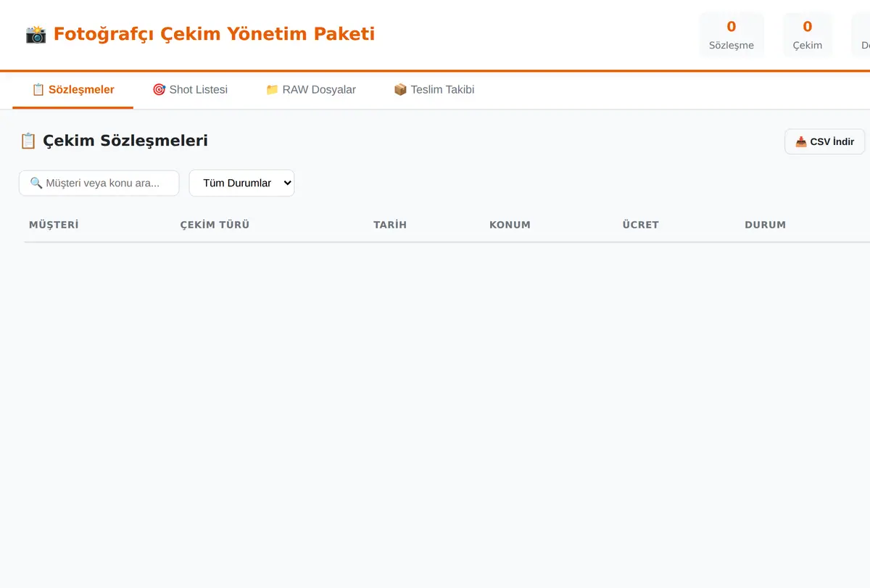The width and height of the screenshot is (870, 588).
Task: Open the RAW Dosyalar tab
Action: coord(310,90)
